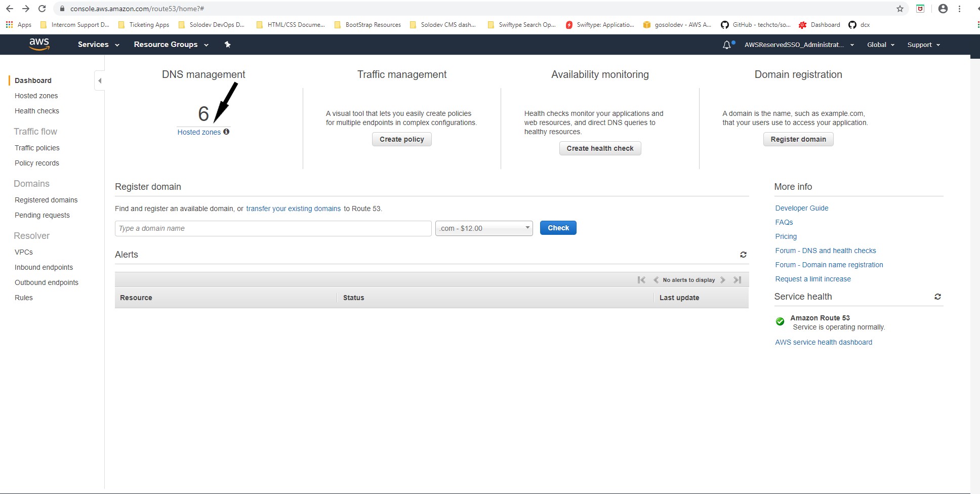Screen dimensions: 980x494
Task: Click the Register domain button
Action: coord(798,139)
